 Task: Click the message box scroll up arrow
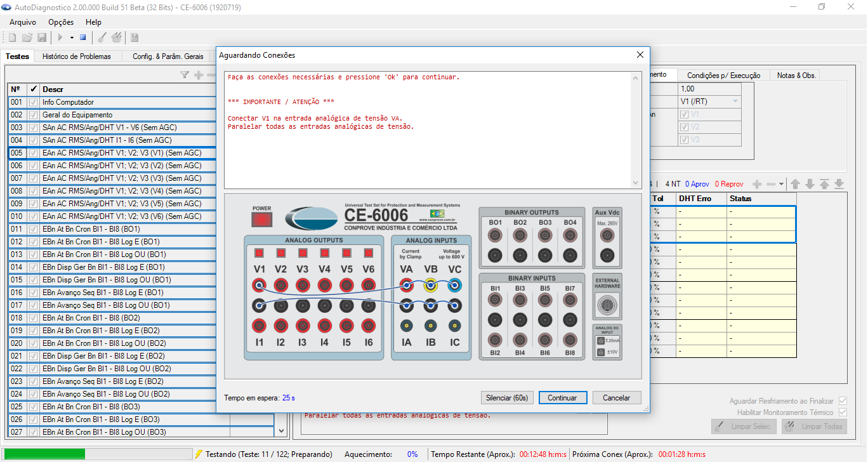[x=636, y=77]
